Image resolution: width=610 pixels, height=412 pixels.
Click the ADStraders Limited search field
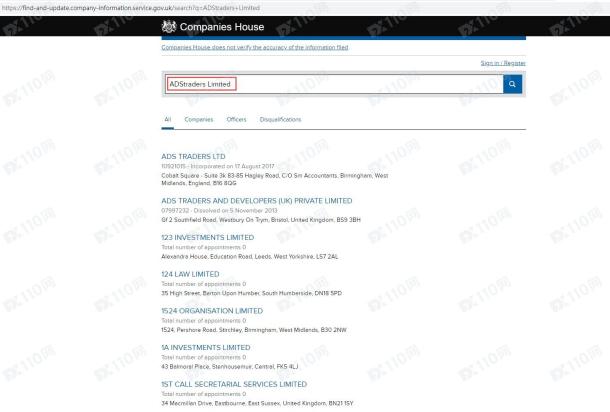coord(334,84)
